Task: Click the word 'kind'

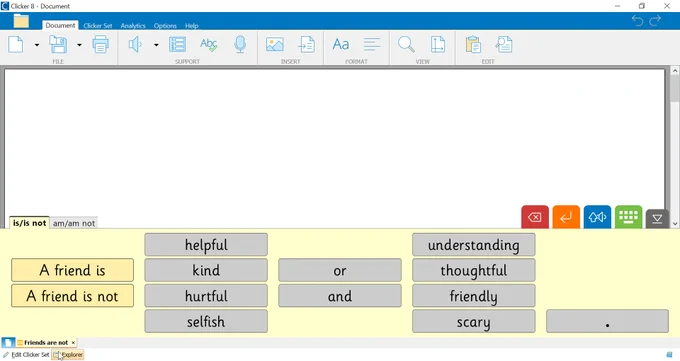Action: pos(206,270)
